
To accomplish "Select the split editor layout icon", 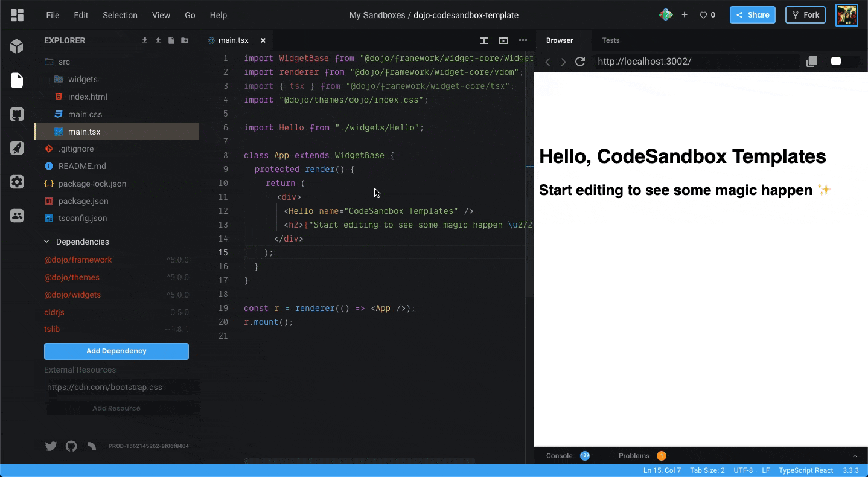I will tap(484, 40).
